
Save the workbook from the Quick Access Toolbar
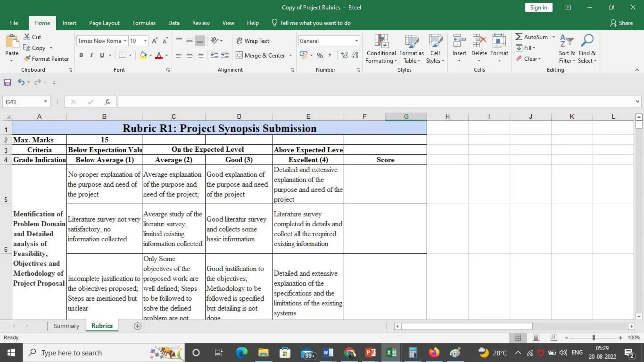pos(8,82)
